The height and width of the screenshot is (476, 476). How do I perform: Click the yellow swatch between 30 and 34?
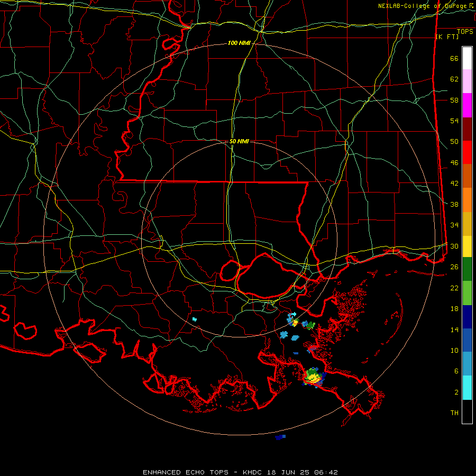[x=467, y=246]
